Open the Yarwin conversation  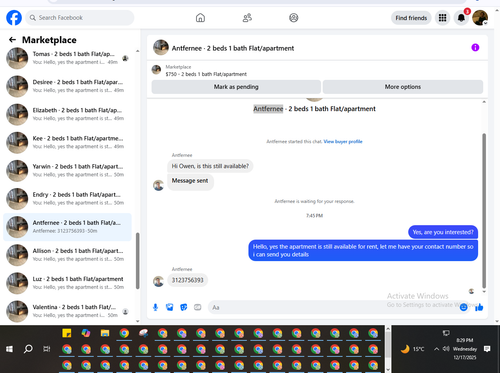tap(67, 170)
